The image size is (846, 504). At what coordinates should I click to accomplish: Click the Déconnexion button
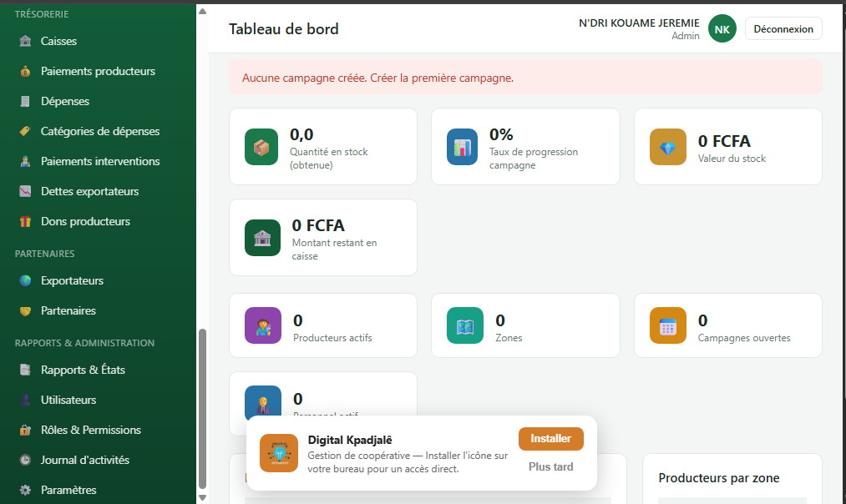[x=783, y=29]
